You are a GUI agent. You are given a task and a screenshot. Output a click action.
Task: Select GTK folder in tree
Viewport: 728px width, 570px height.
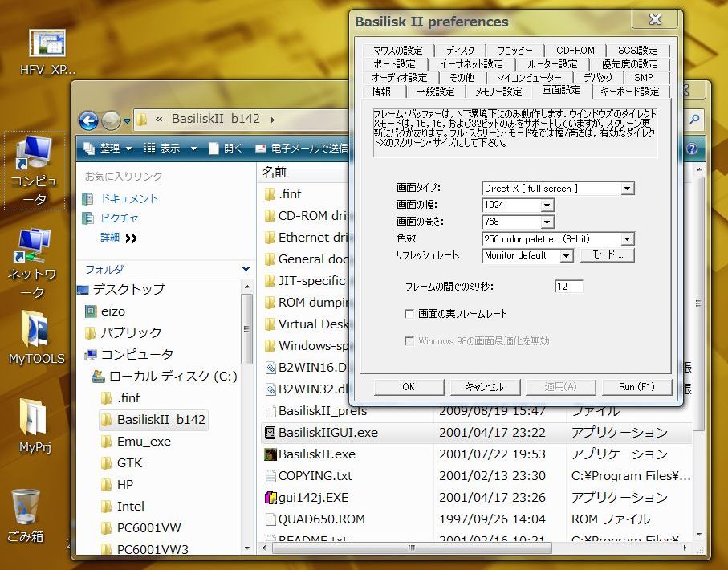[129, 462]
